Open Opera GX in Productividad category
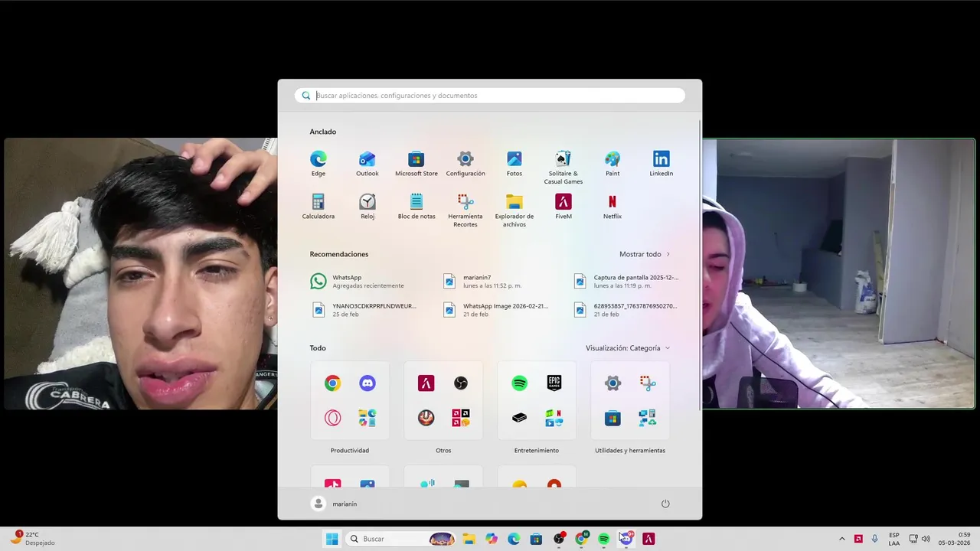This screenshot has width=980, height=551. point(332,418)
